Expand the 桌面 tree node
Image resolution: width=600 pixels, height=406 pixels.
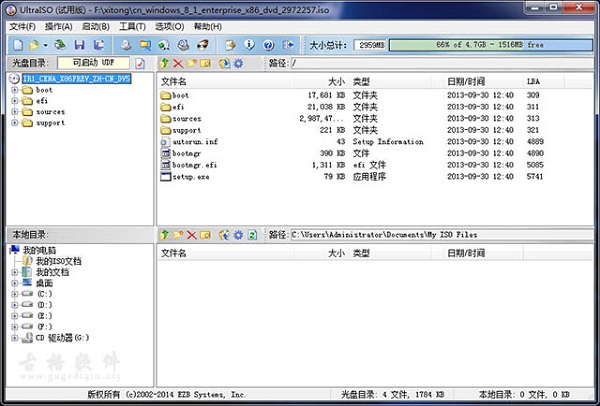click(15, 283)
